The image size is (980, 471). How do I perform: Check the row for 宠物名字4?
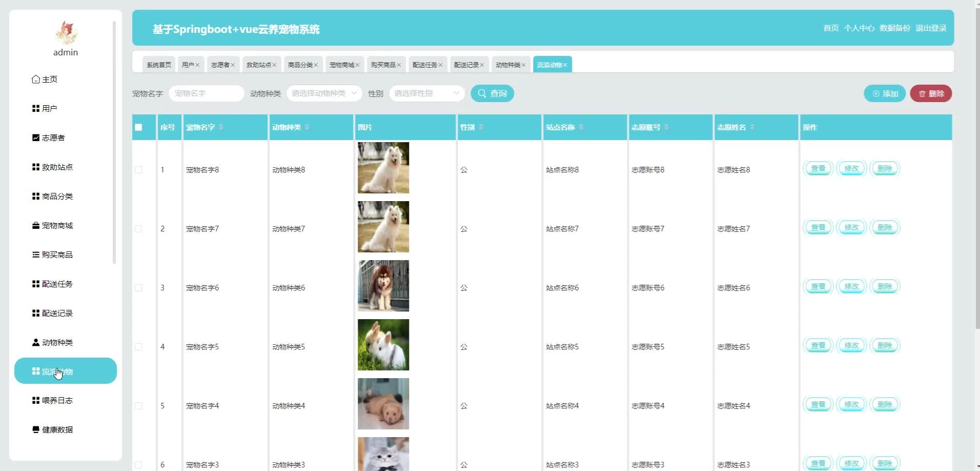click(138, 406)
